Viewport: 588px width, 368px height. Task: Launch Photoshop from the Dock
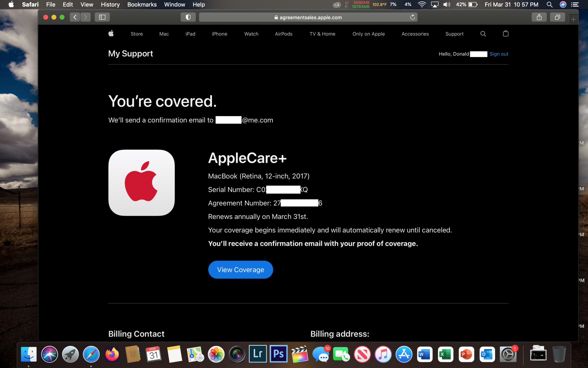[278, 354]
